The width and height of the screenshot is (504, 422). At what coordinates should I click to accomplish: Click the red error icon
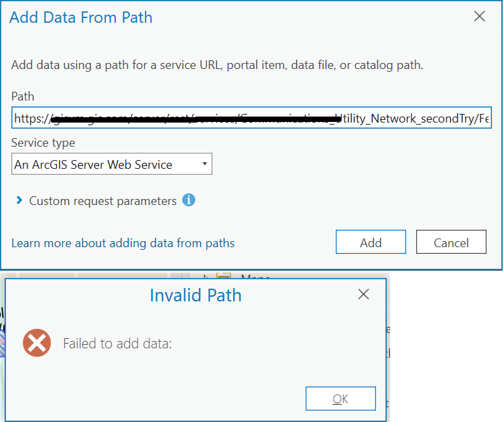(x=37, y=343)
